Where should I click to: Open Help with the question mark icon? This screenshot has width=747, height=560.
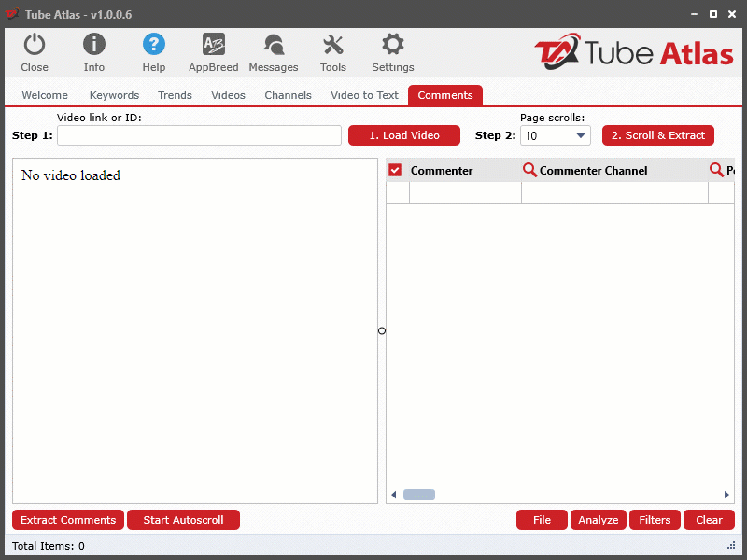pos(154,44)
